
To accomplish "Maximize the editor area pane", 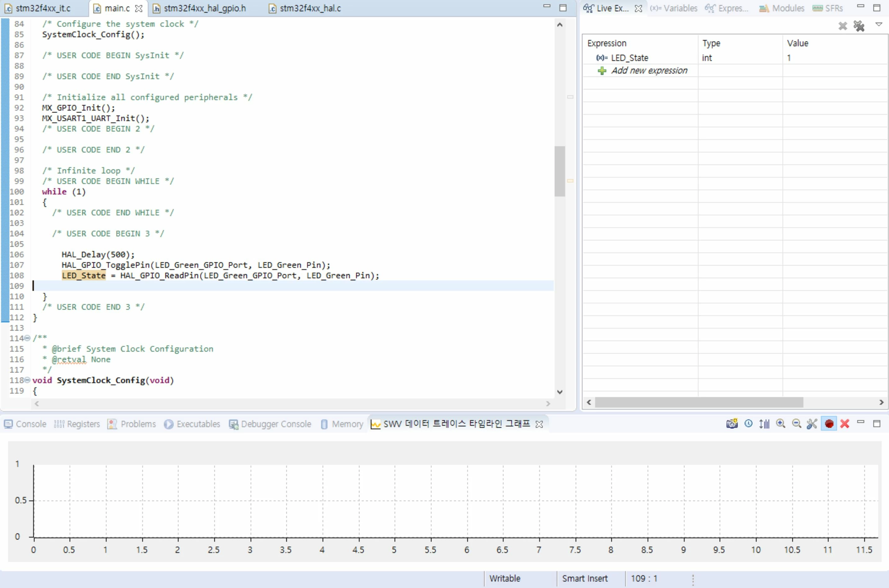I will pos(563,8).
